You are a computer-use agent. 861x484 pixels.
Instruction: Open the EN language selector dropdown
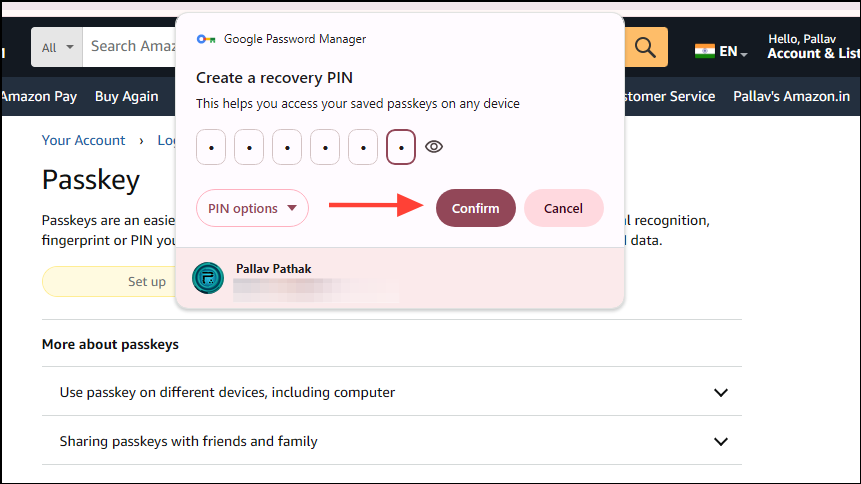pos(733,52)
